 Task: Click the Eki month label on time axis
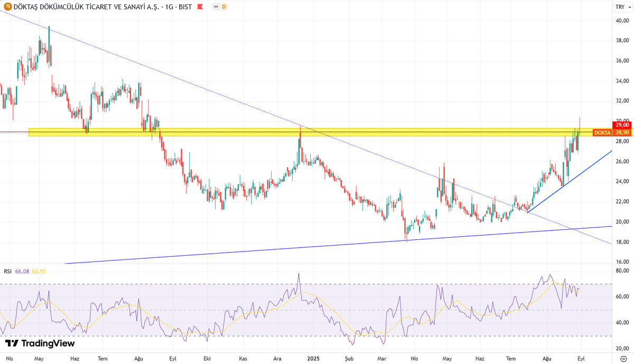click(x=207, y=358)
